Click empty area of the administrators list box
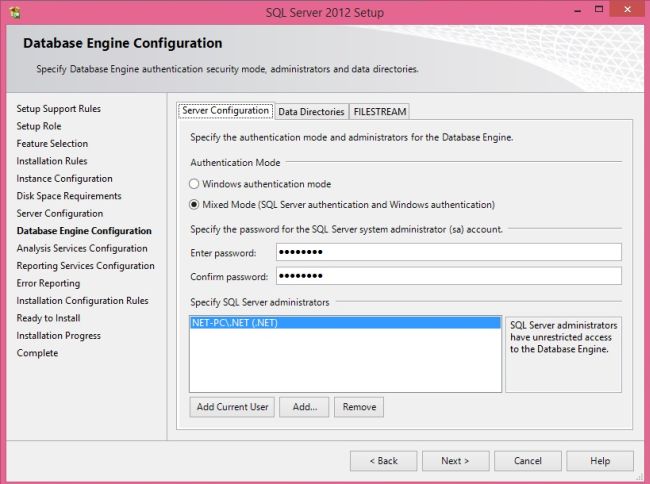 click(x=345, y=360)
